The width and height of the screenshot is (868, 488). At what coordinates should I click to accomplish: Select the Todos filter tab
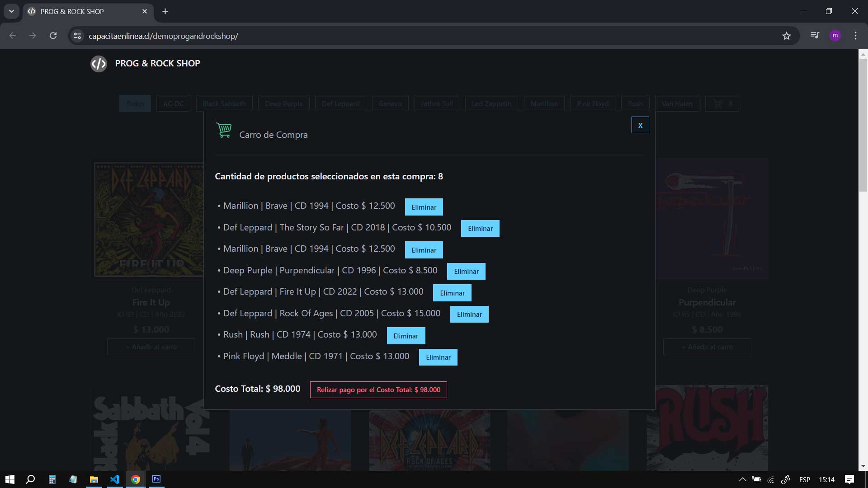(135, 104)
